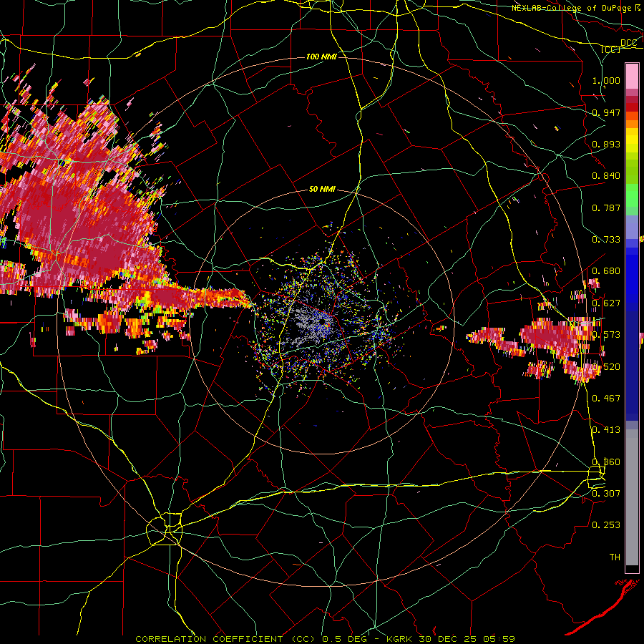The image size is (644, 644).
Task: Click the [CC] label above color bar
Action: pos(611,49)
